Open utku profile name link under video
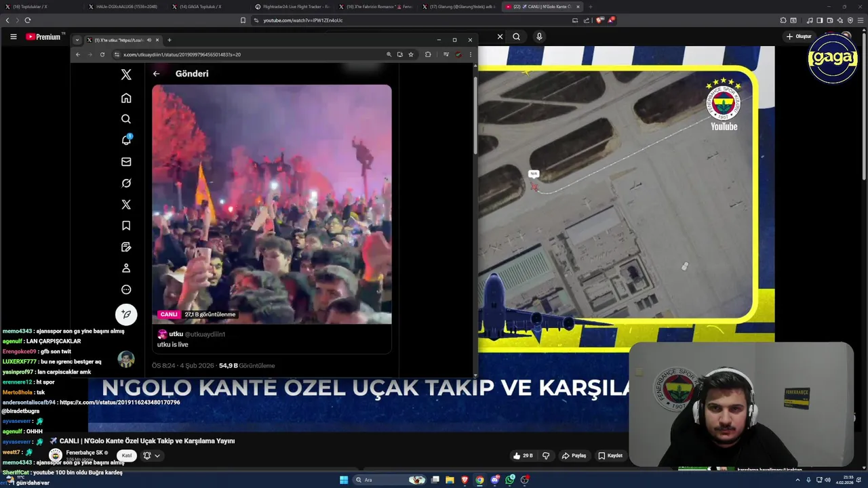Image resolution: width=868 pixels, height=488 pixels. [x=176, y=334]
